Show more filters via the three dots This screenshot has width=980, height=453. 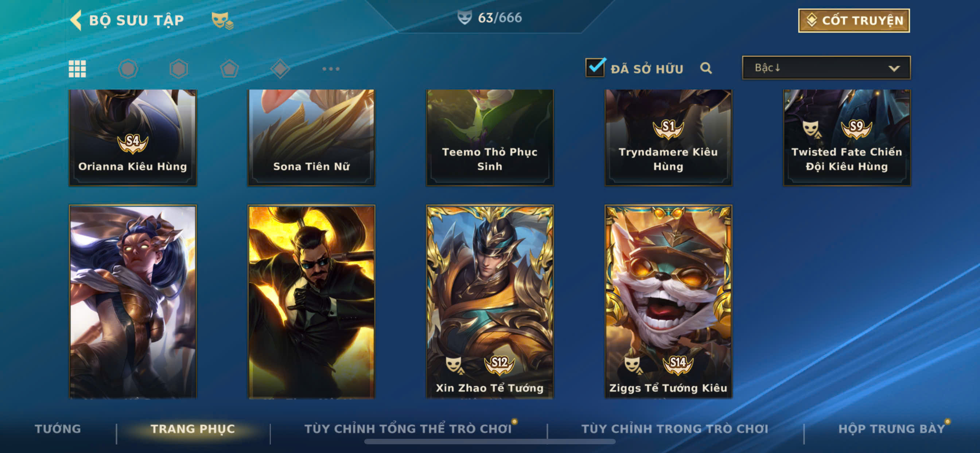click(331, 69)
